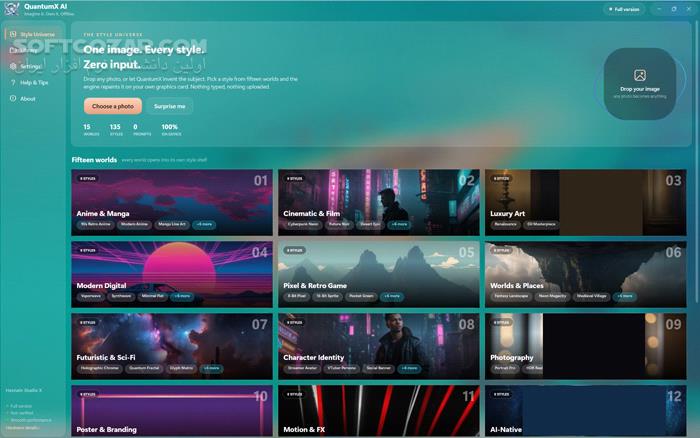Expand +6 more in Cinematic & Film

pyautogui.click(x=399, y=224)
